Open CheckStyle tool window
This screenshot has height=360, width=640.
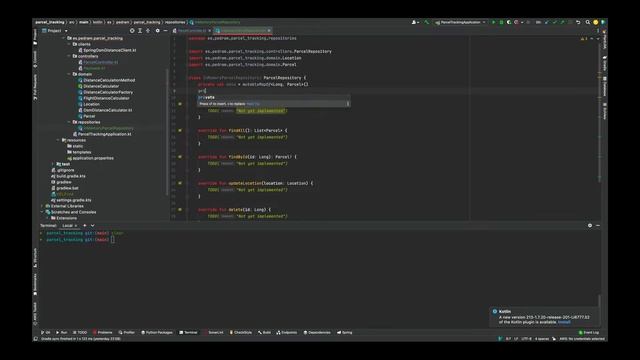point(241,333)
